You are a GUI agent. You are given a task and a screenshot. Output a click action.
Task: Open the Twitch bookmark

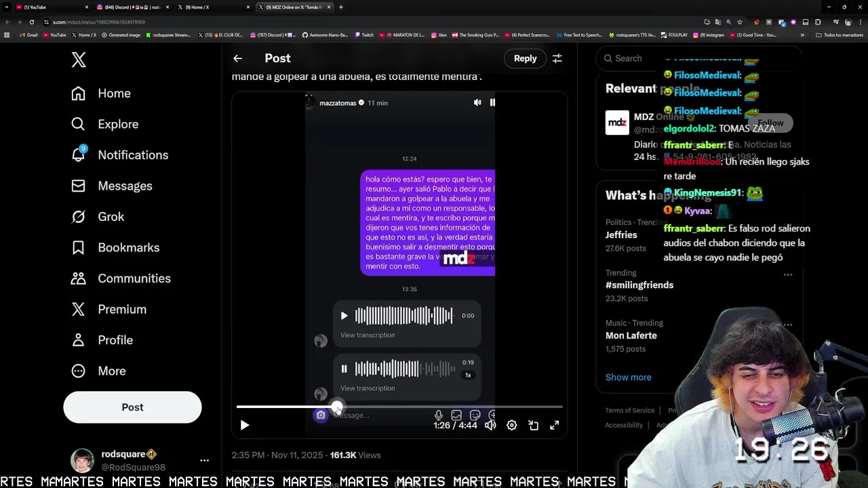pyautogui.click(x=363, y=35)
